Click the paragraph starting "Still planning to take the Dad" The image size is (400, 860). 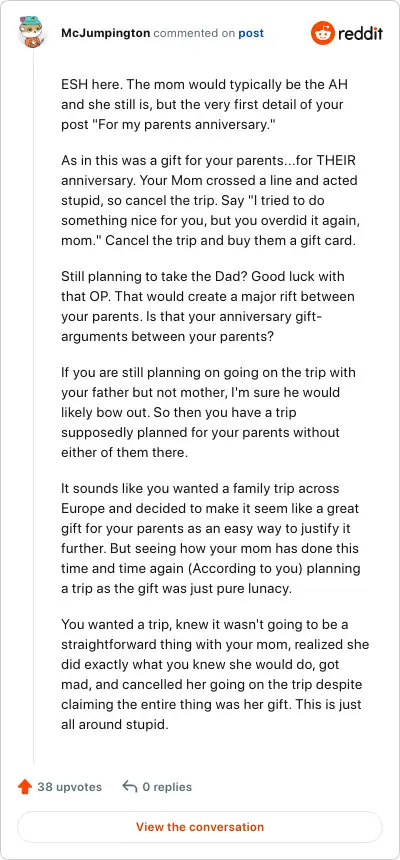(208, 306)
